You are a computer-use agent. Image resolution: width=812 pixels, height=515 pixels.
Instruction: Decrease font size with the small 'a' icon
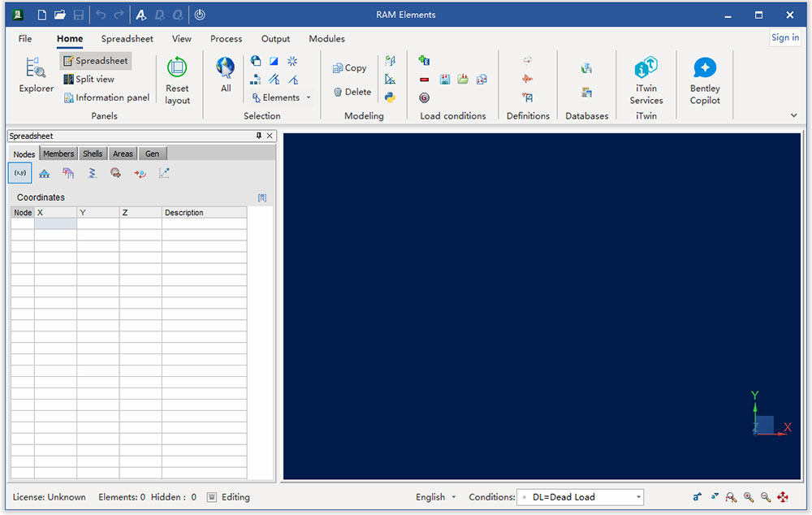715,496
